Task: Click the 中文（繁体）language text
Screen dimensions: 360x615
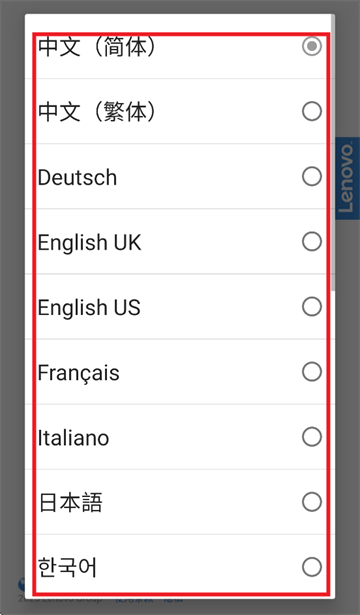Action: [x=97, y=112]
